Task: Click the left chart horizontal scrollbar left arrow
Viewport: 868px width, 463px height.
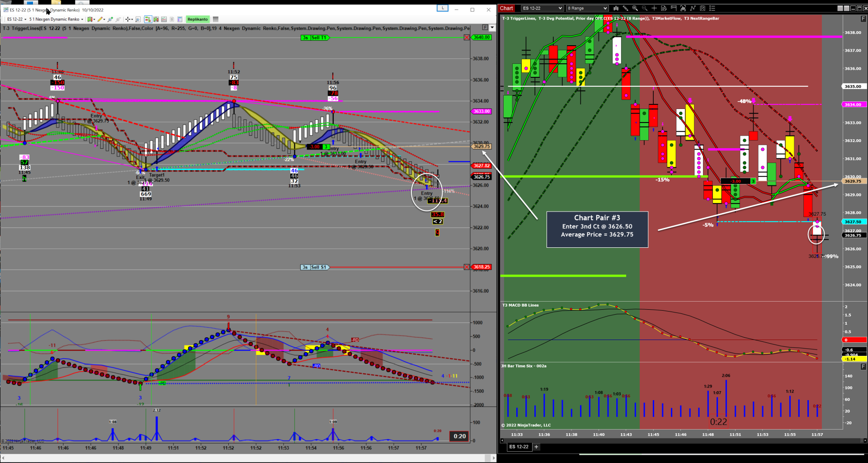Action: tap(3, 458)
